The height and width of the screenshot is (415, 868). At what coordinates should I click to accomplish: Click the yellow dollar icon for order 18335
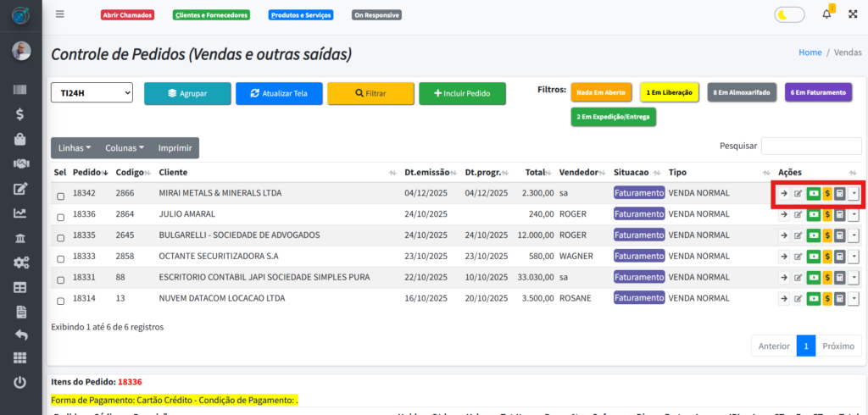[x=826, y=235]
